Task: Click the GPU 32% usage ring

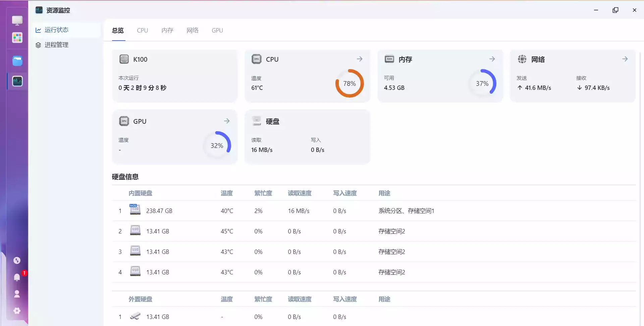Action: pos(217,146)
